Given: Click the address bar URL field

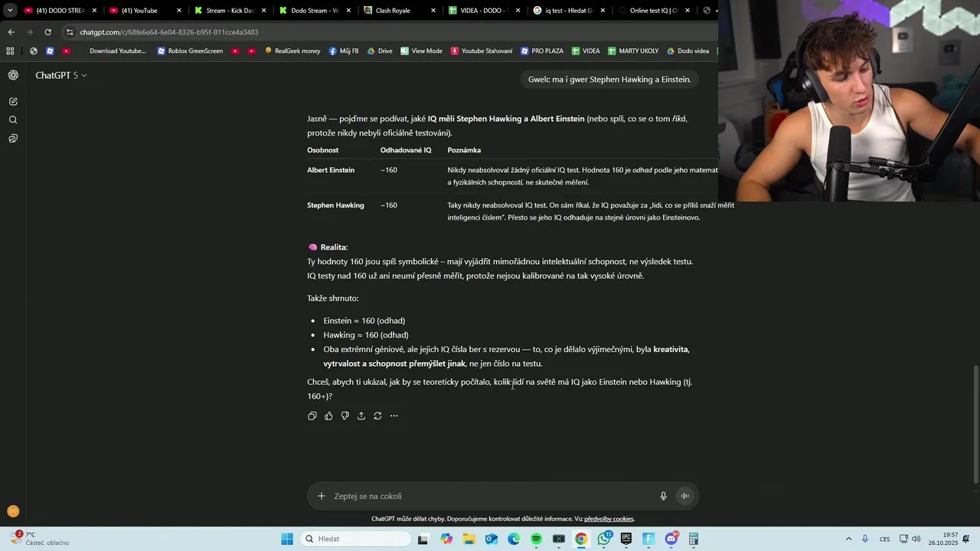Looking at the screenshot, I should coord(383,32).
